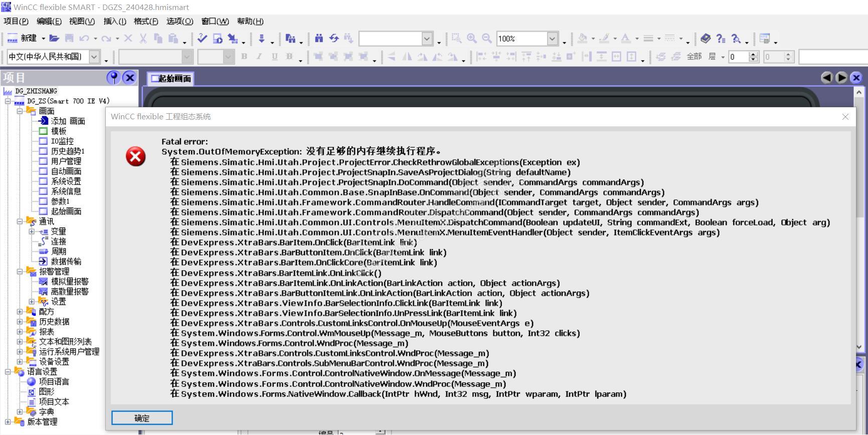
Task: Open the 项目(P) menu
Action: point(16,21)
